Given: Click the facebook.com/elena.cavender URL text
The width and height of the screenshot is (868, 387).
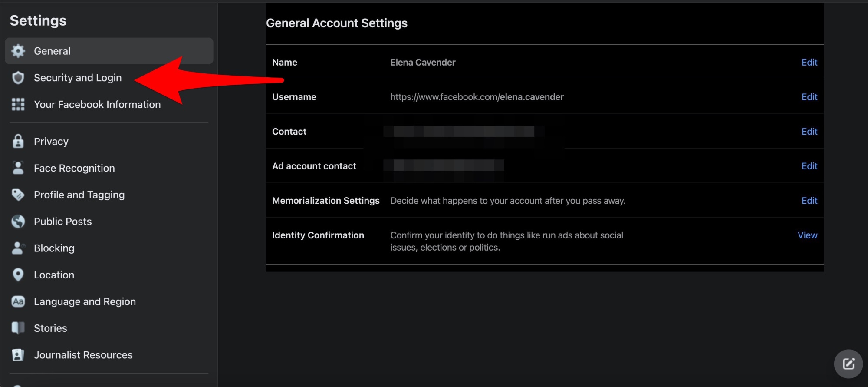Looking at the screenshot, I should coord(477,97).
